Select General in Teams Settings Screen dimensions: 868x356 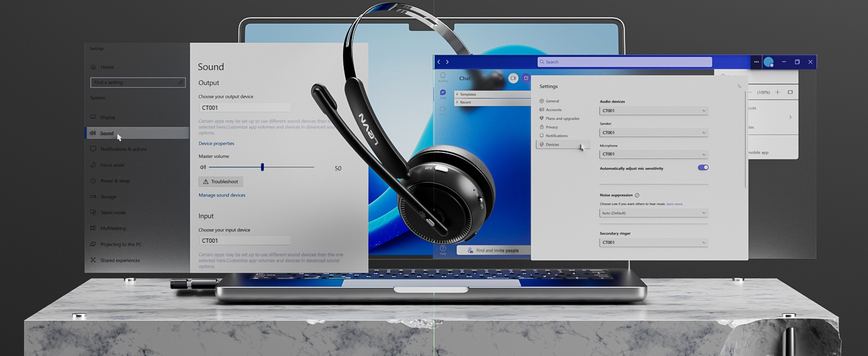[550, 101]
